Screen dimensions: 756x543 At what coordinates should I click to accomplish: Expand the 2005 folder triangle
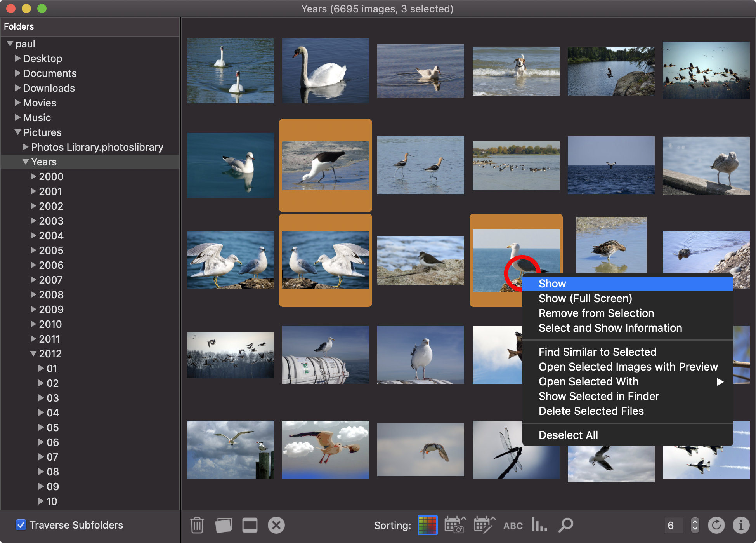click(x=33, y=250)
